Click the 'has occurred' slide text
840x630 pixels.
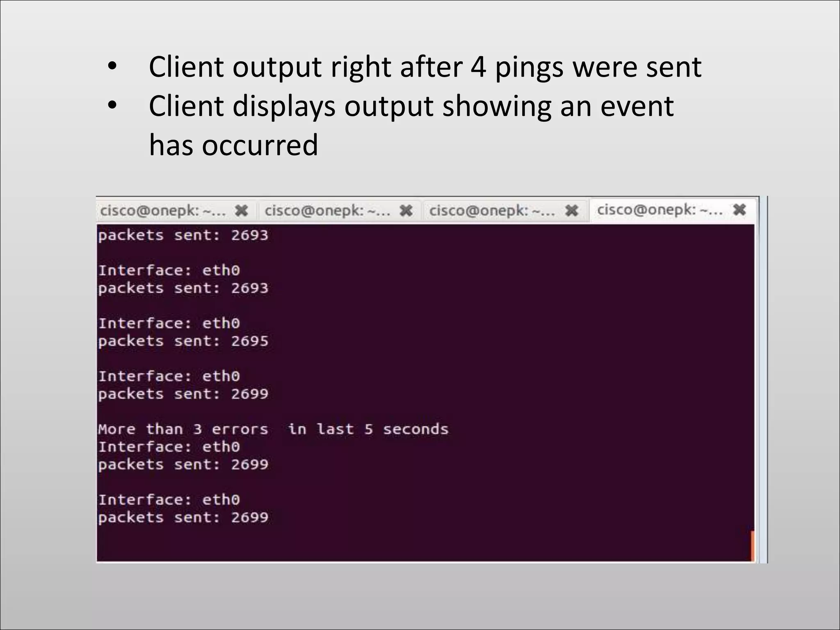(233, 145)
